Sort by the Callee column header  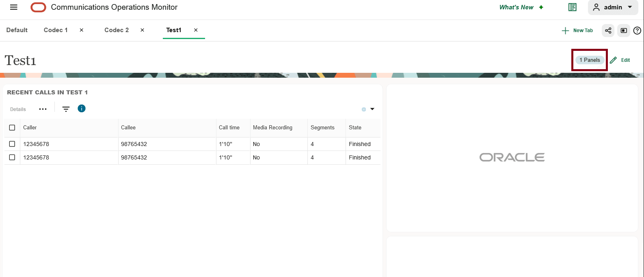tap(128, 128)
